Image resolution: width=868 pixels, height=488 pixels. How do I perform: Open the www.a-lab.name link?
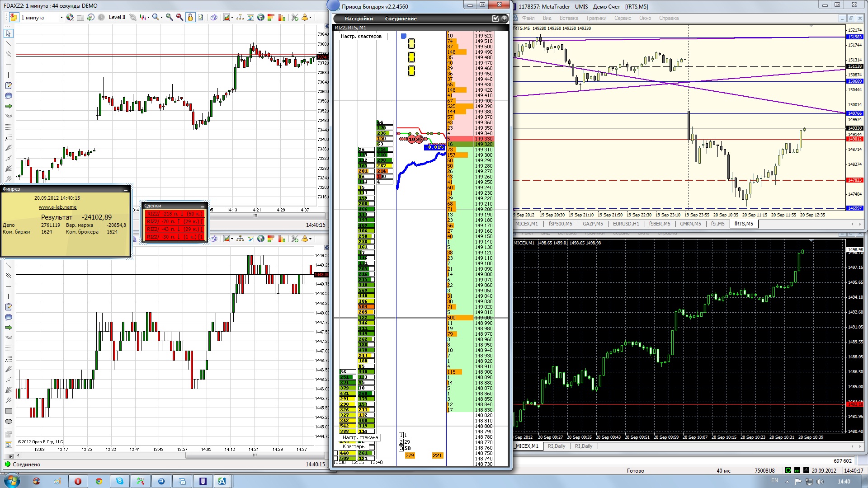coord(57,207)
